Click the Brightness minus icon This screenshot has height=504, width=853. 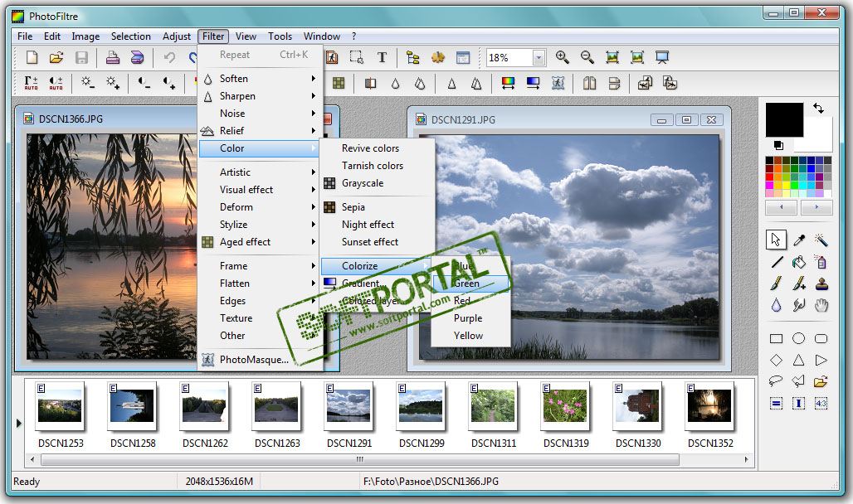pyautogui.click(x=87, y=83)
